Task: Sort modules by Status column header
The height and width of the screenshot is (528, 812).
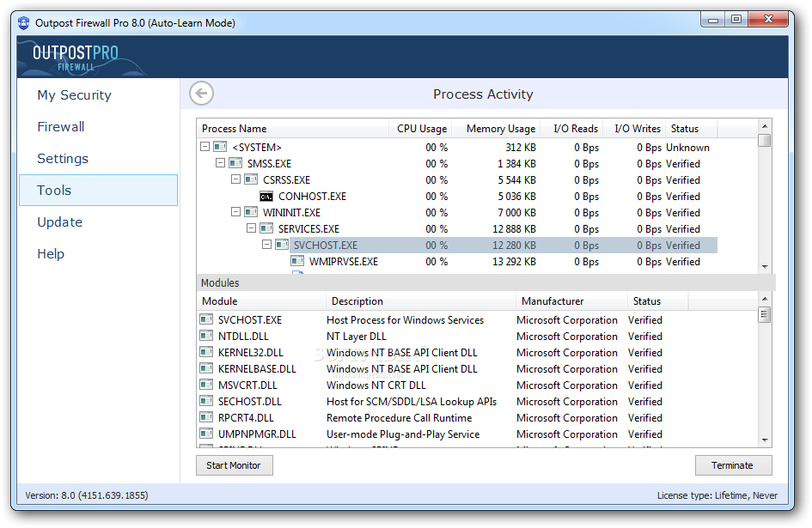Action: [x=657, y=301]
